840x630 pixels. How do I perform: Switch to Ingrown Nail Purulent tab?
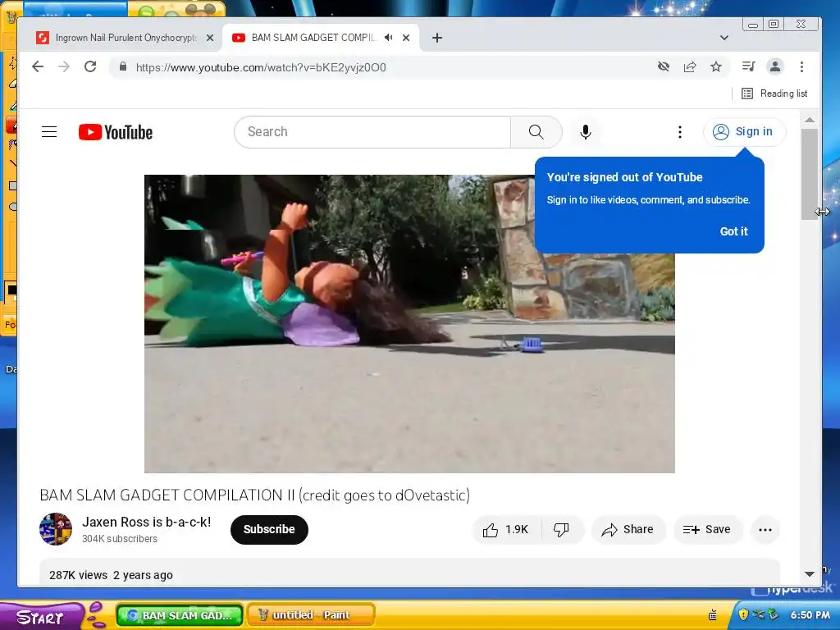pos(125,38)
